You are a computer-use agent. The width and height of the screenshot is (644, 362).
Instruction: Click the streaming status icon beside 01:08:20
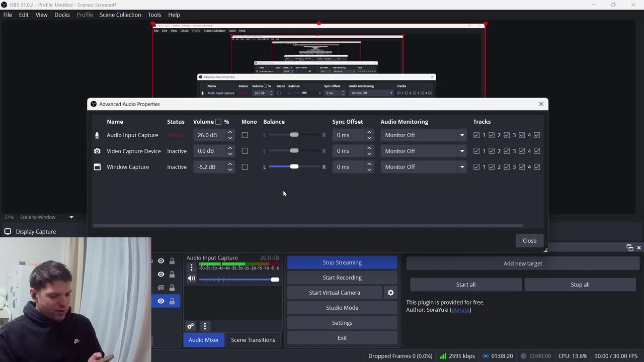[x=485, y=356]
